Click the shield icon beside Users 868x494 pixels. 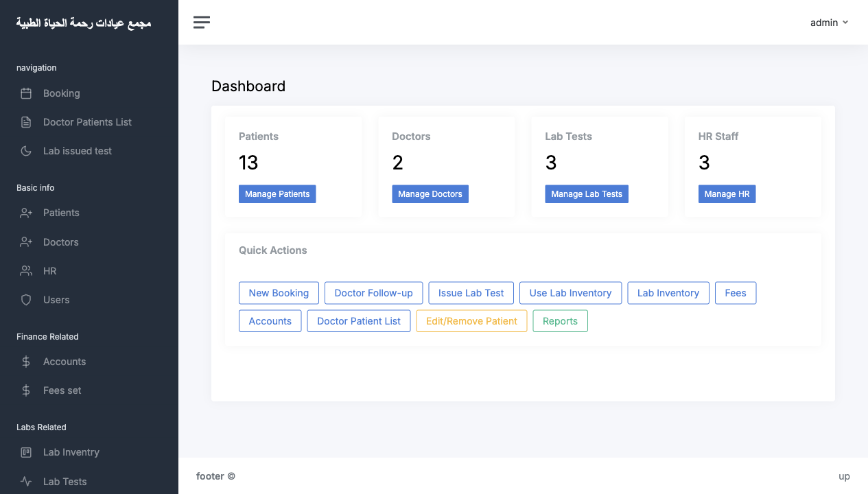(26, 300)
